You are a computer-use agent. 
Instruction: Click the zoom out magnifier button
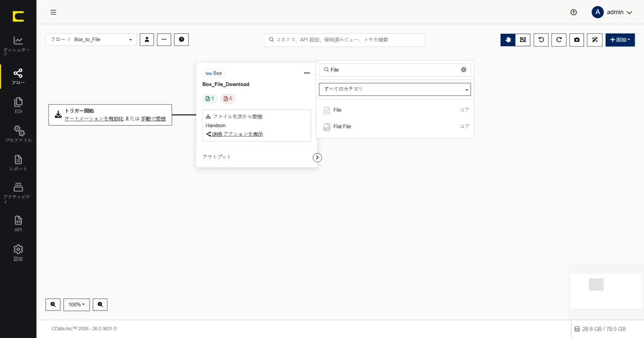100,305
